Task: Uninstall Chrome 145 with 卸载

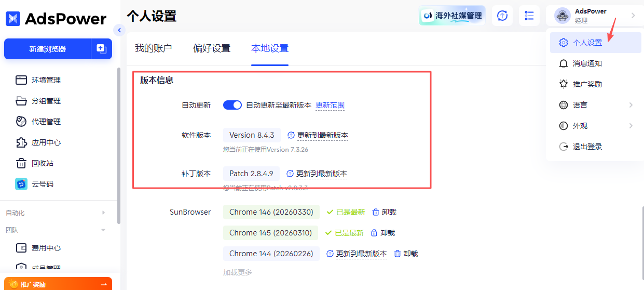Action: (388, 233)
